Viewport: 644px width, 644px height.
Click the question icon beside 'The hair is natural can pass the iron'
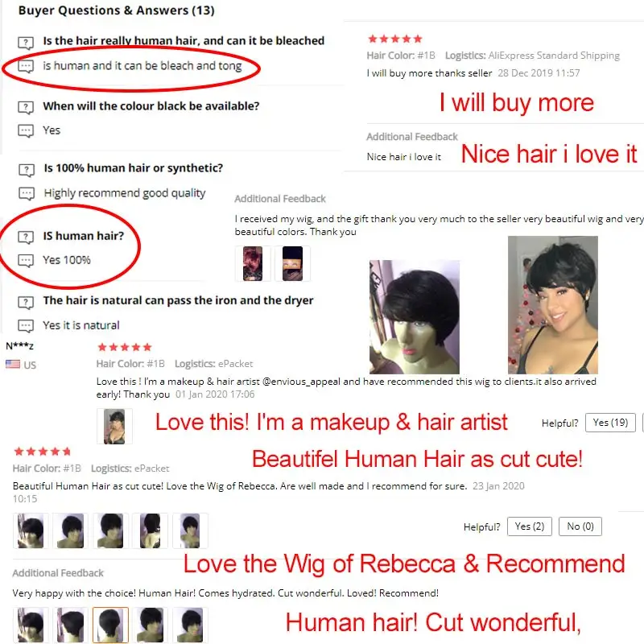click(x=26, y=303)
